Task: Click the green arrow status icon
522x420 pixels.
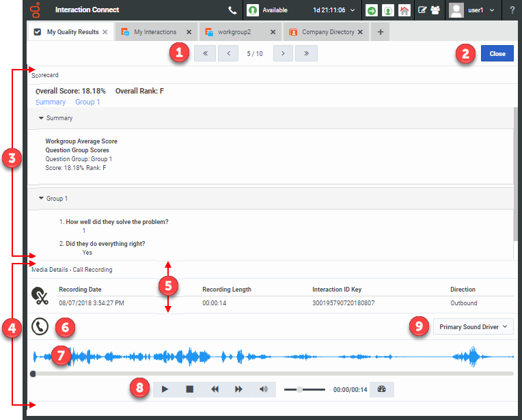Action: click(371, 10)
